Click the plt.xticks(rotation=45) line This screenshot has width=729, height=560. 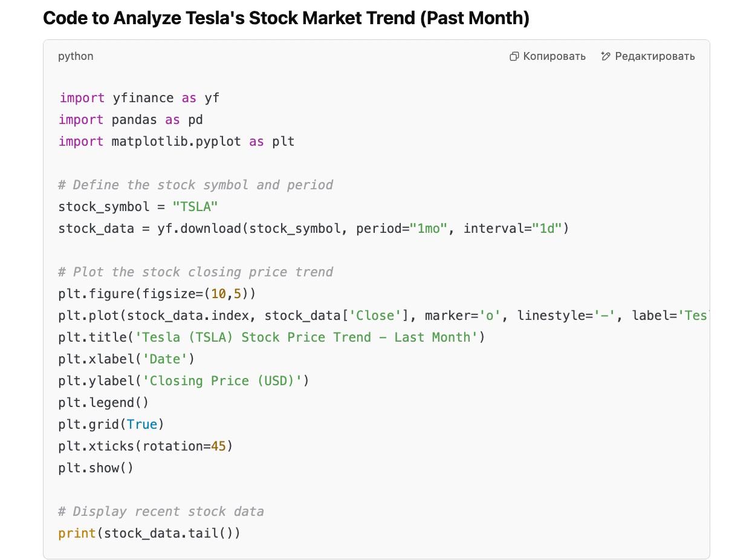pyautogui.click(x=146, y=446)
